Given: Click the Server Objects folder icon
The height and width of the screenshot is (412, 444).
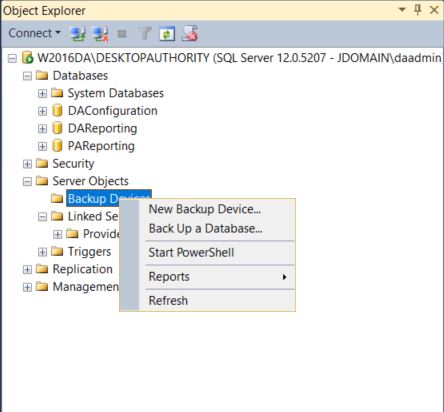Looking at the screenshot, I should click(x=42, y=181).
